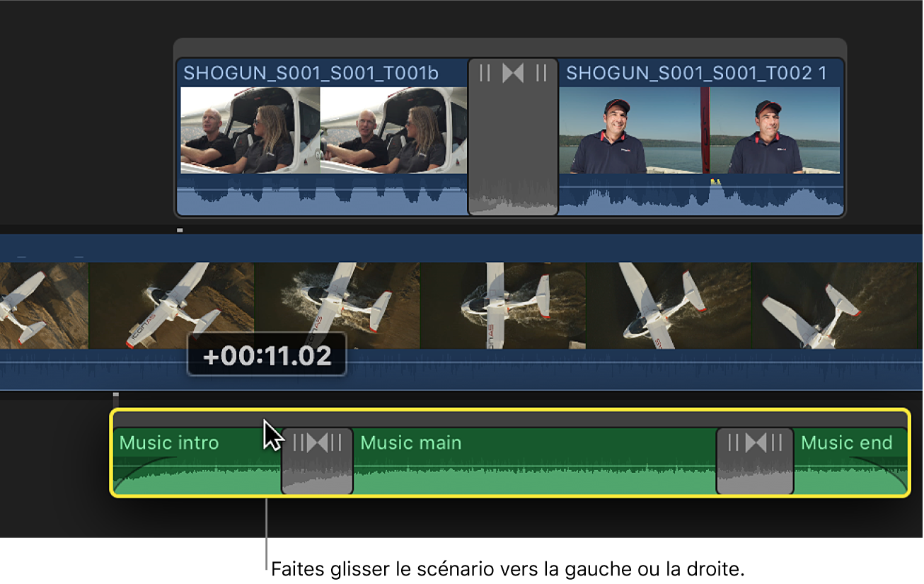Image resolution: width=924 pixels, height=584 pixels.
Task: Click the bowtie transition icon between SHOGUN clips
Action: (x=513, y=73)
